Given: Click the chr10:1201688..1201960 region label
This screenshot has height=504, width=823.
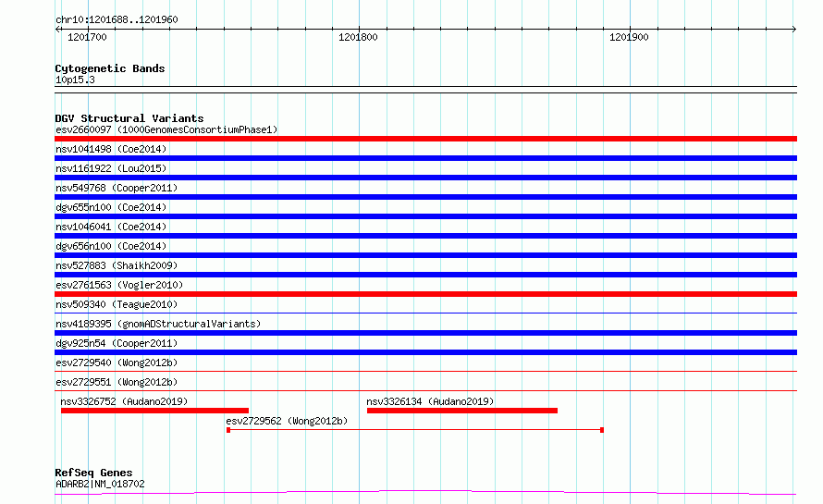Looking at the screenshot, I should (117, 19).
